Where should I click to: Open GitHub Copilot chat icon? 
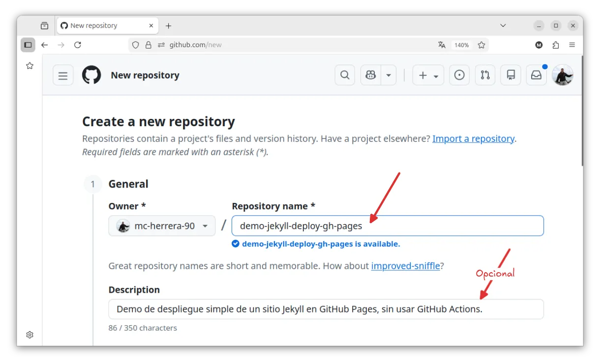[x=371, y=75]
